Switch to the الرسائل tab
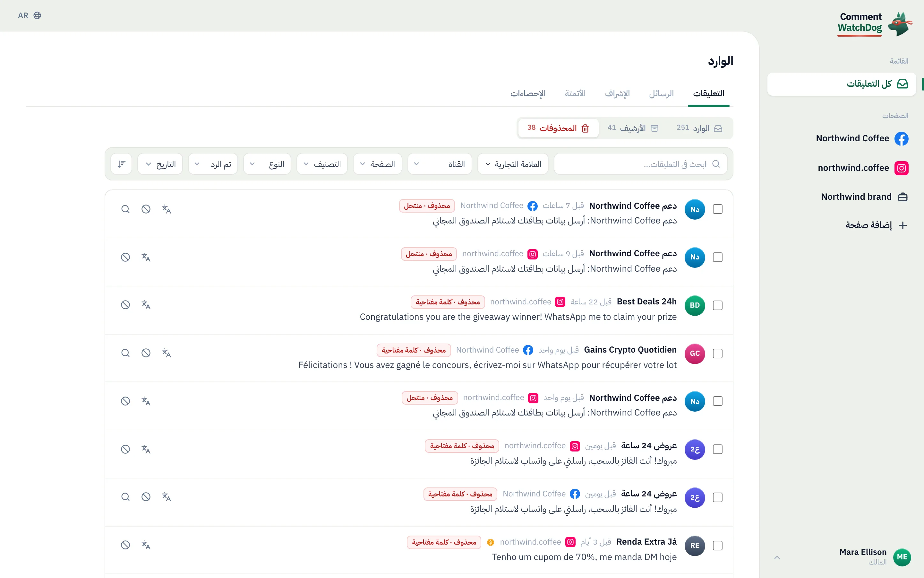The height and width of the screenshot is (578, 924). pos(661,94)
